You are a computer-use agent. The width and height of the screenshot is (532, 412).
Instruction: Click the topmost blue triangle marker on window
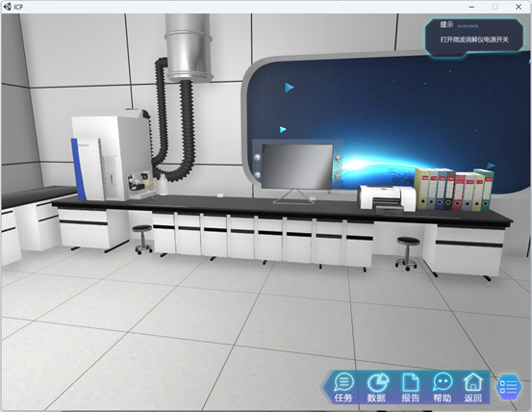click(289, 88)
